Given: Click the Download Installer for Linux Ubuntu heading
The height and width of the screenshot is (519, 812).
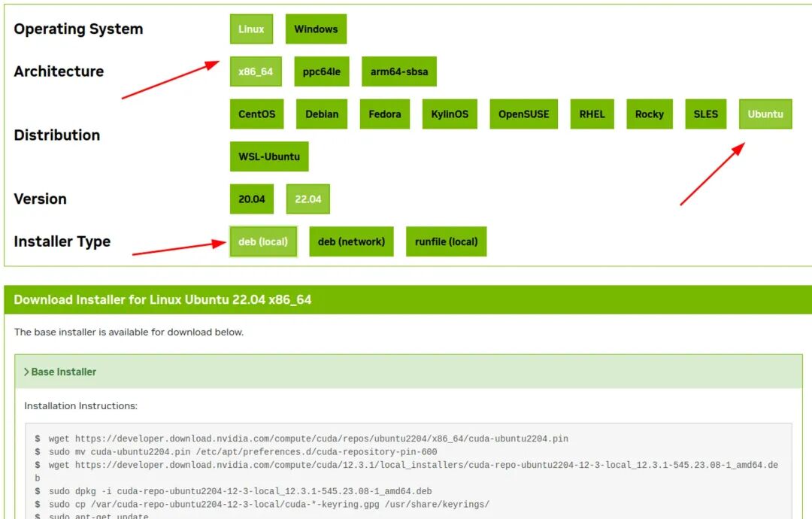Looking at the screenshot, I should point(162,300).
